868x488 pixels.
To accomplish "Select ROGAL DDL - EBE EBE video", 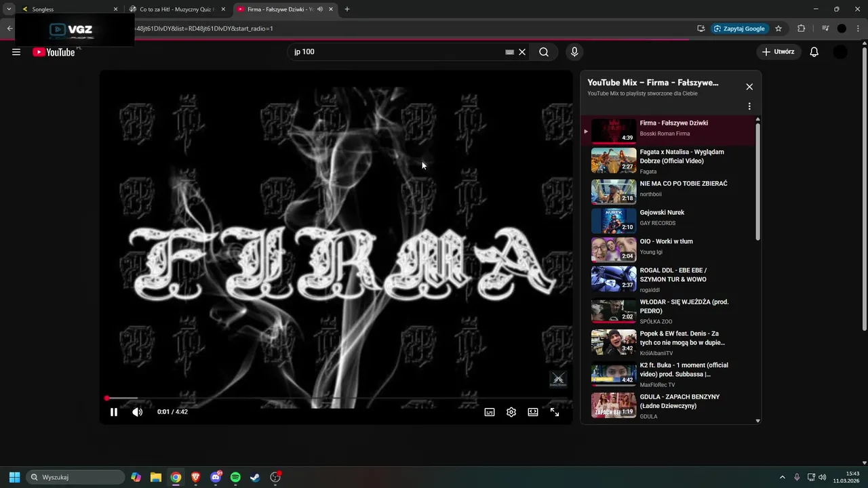I will click(x=668, y=279).
